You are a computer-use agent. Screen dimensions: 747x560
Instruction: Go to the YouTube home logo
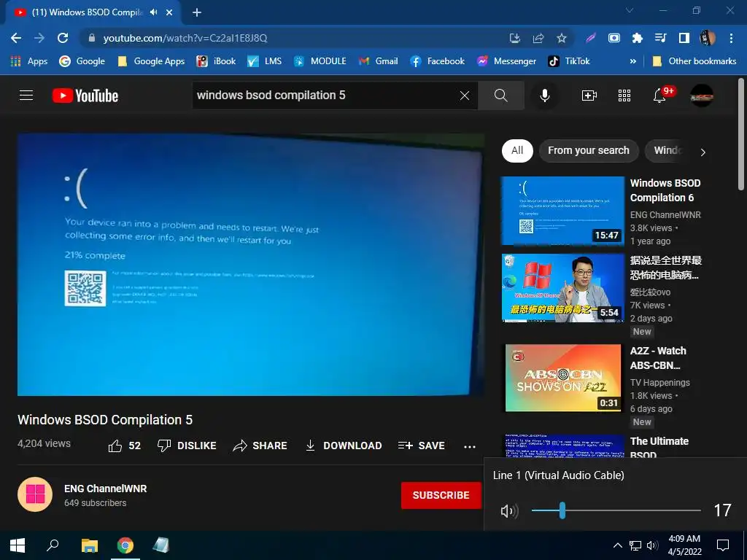[85, 96]
